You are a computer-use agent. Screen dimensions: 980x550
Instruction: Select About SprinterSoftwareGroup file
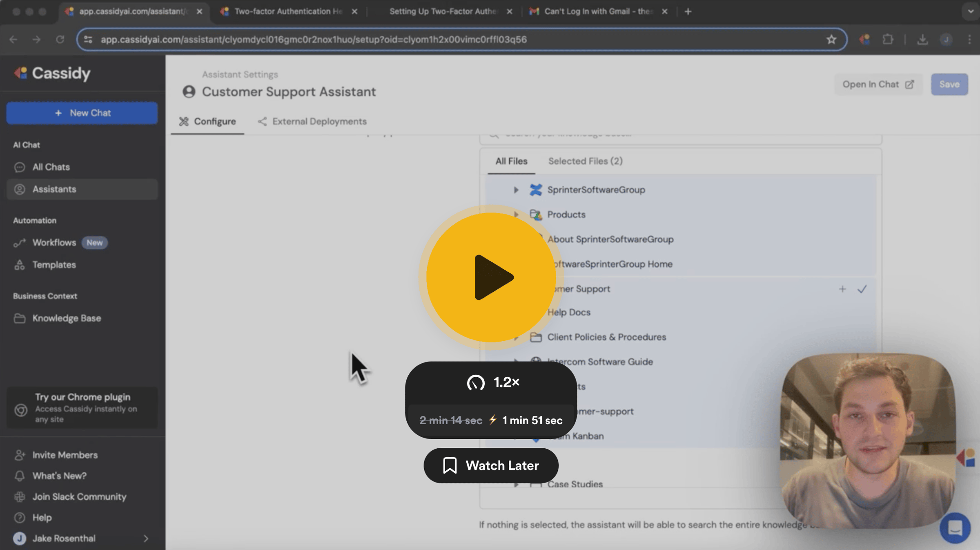click(x=610, y=239)
